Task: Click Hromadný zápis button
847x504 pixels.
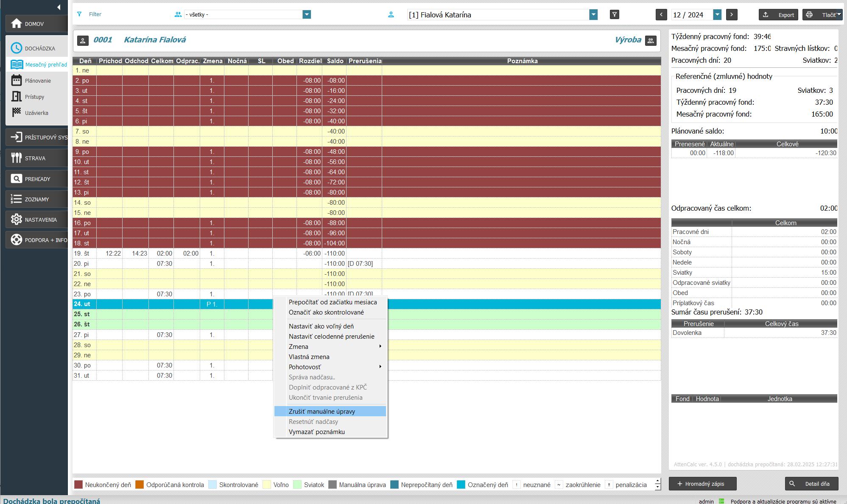Action: (702, 484)
